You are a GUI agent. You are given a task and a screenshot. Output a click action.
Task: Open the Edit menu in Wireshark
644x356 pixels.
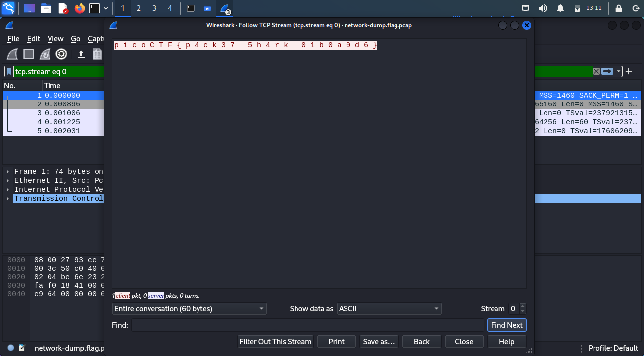34,39
